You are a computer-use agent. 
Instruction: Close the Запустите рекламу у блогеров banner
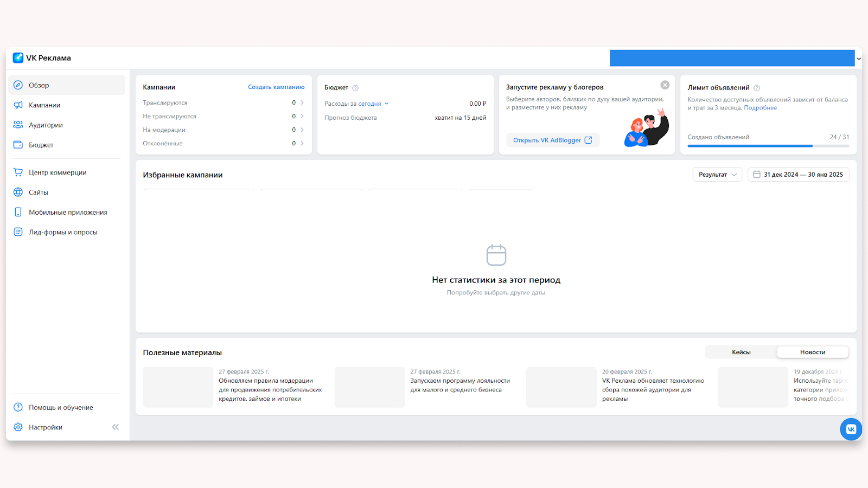(x=665, y=85)
